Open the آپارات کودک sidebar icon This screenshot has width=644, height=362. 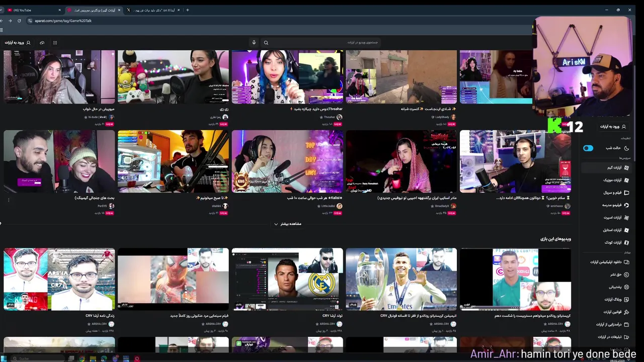tap(626, 242)
